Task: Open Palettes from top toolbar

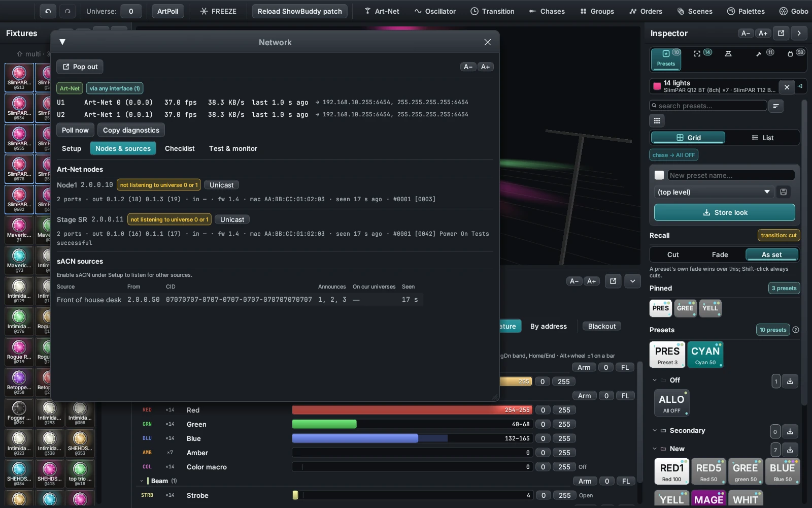Action: point(746,11)
